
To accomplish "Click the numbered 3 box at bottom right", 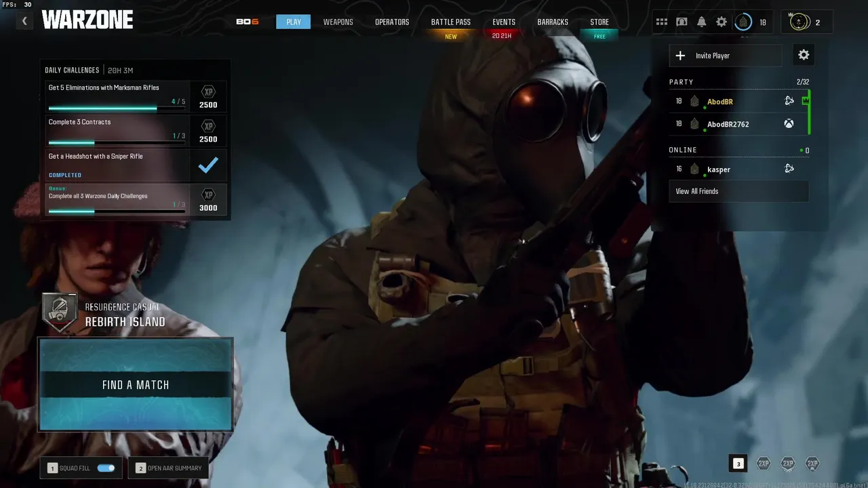I will pos(738,464).
